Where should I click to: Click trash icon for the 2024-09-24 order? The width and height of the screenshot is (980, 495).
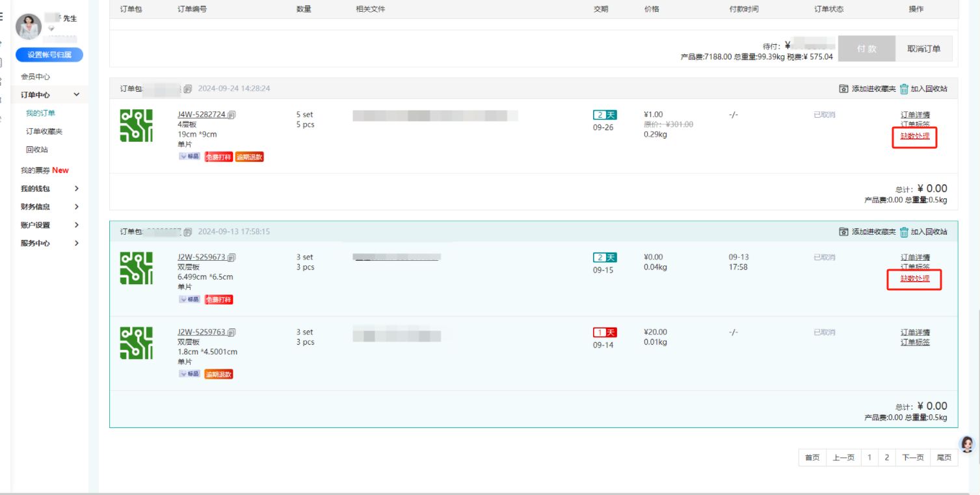click(904, 88)
